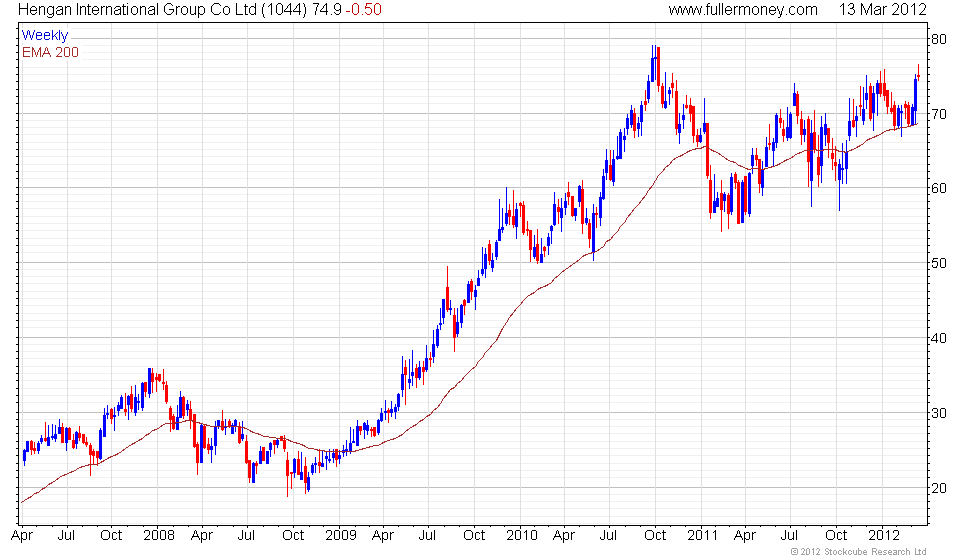Viewport: 980px width, 560px height.
Task: Click the price change '-0.50'
Action: tap(363, 9)
